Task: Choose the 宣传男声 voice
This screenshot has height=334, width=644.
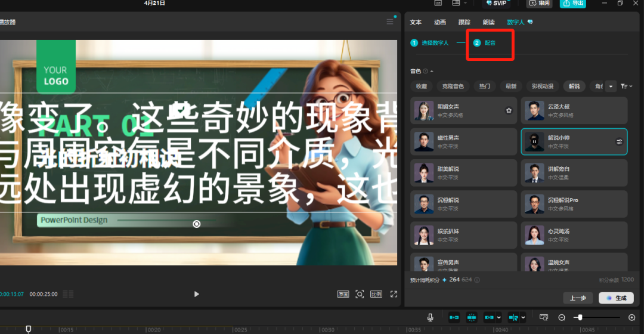Action: tap(463, 262)
